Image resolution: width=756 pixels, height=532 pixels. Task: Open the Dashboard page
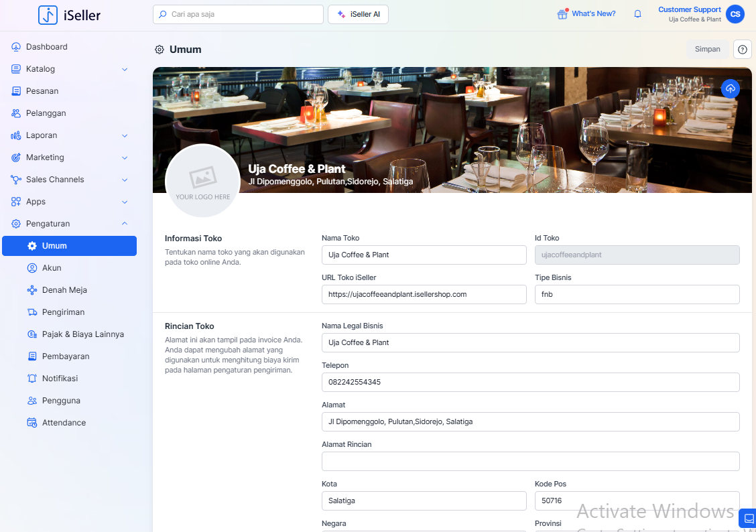tap(47, 47)
